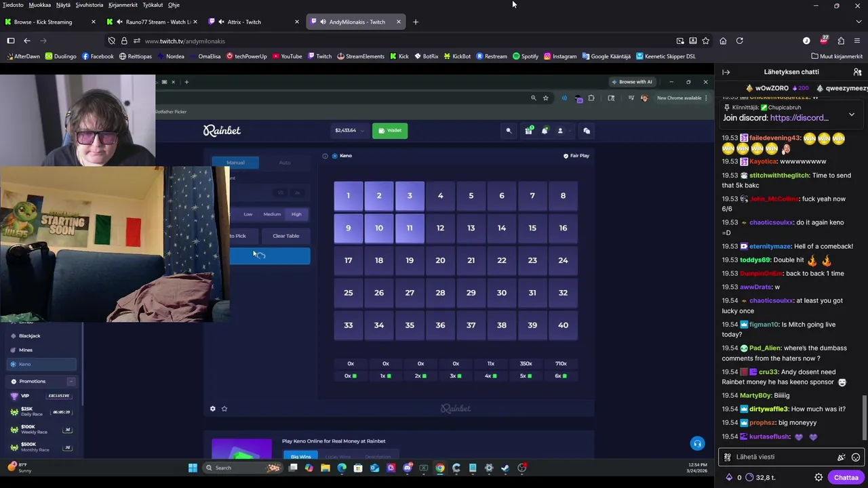The image size is (868, 488).
Task: Switch to Auto betting tab
Action: click(x=285, y=163)
